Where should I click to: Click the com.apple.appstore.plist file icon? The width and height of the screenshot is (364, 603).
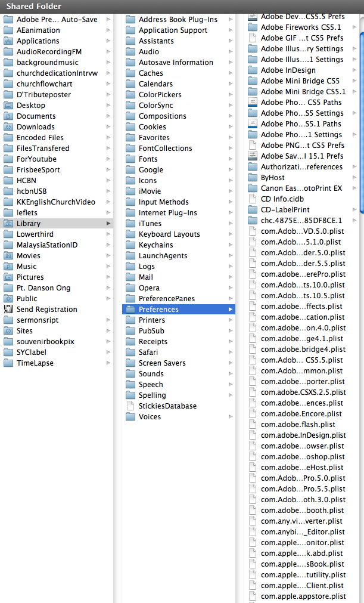pyautogui.click(x=253, y=596)
